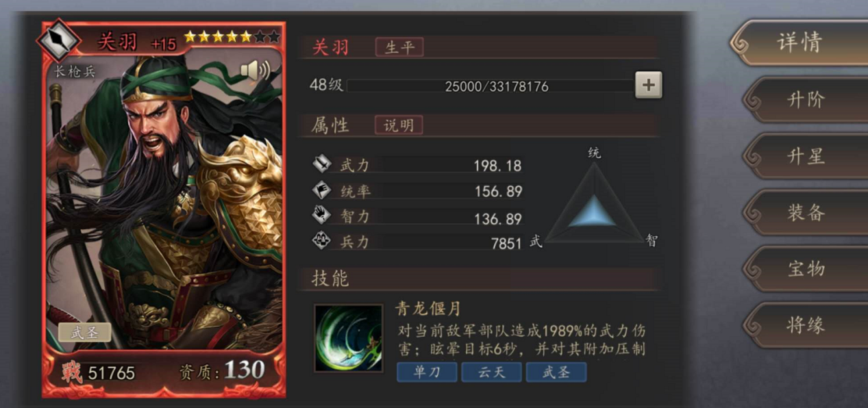Screen dimensions: 868x408
Task: Select the 宝物 tab
Action: pos(806,269)
